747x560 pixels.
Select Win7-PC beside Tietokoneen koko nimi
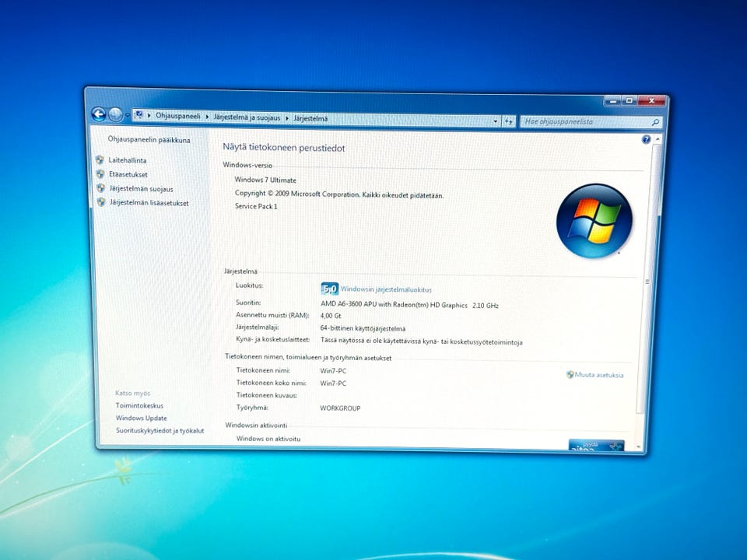[x=333, y=383]
